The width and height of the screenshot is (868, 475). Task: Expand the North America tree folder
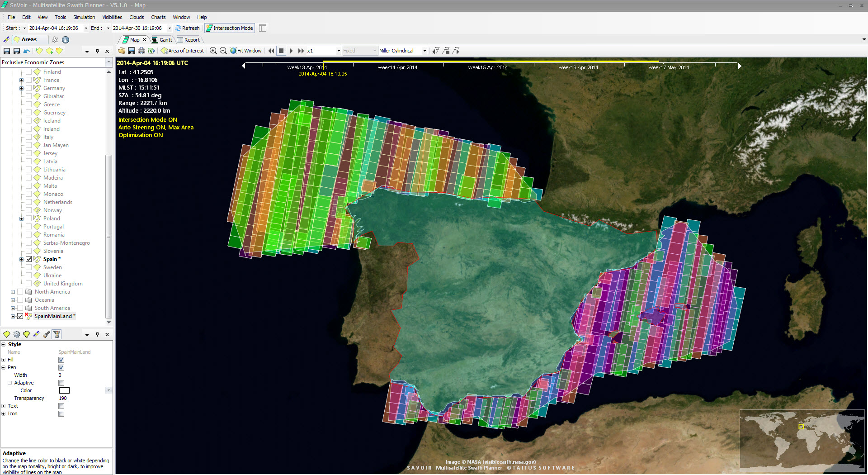pos(13,292)
